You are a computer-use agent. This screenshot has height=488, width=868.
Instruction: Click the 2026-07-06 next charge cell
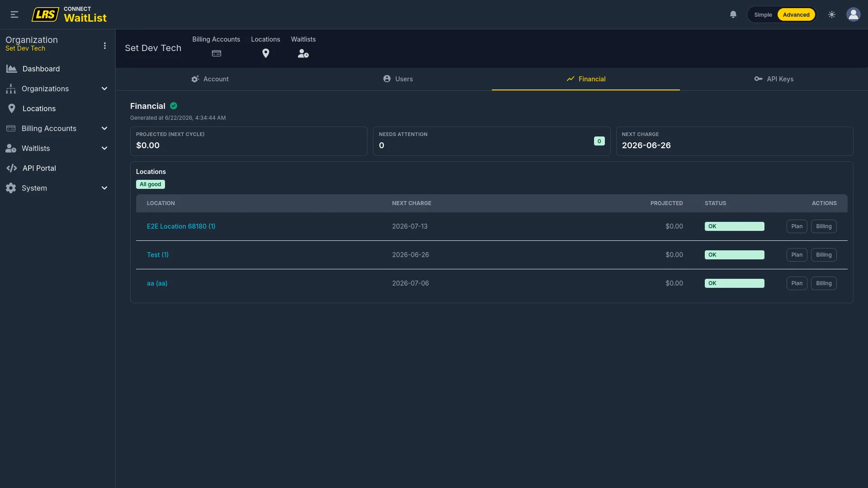tap(410, 283)
